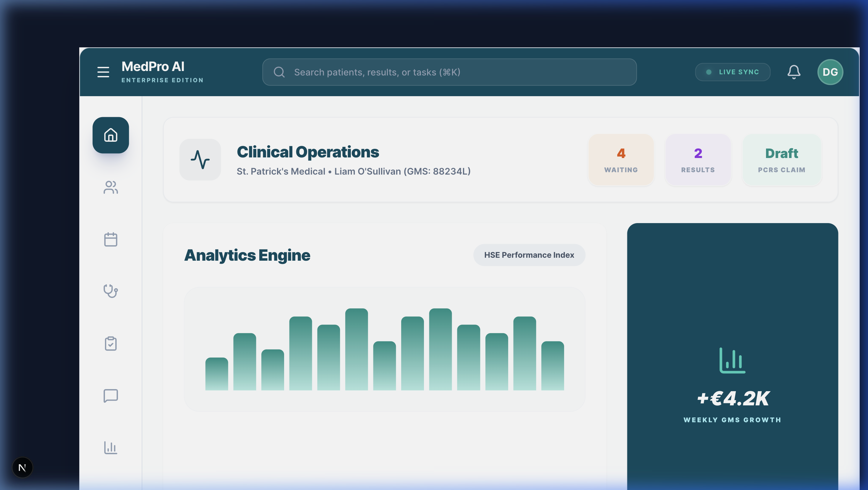This screenshot has height=490, width=868.
Task: Open the Patients section from sidebar
Action: coord(111,188)
